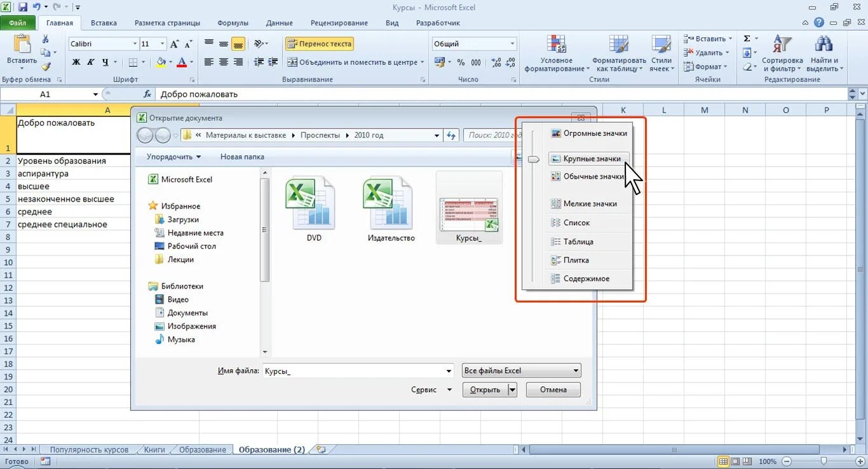This screenshot has width=868, height=469.
Task: Select Огромные значки view option
Action: (589, 133)
